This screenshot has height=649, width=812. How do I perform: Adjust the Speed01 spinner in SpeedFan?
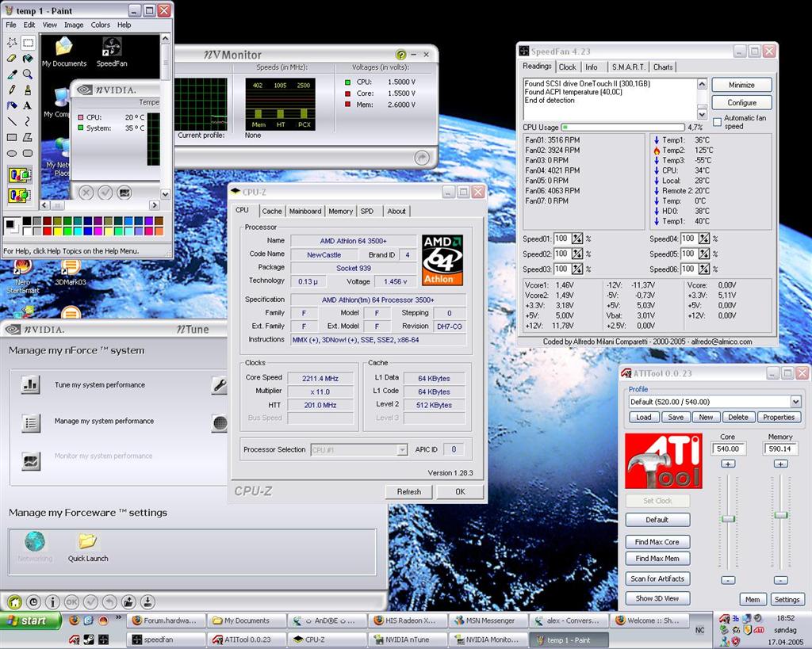pyautogui.click(x=577, y=239)
